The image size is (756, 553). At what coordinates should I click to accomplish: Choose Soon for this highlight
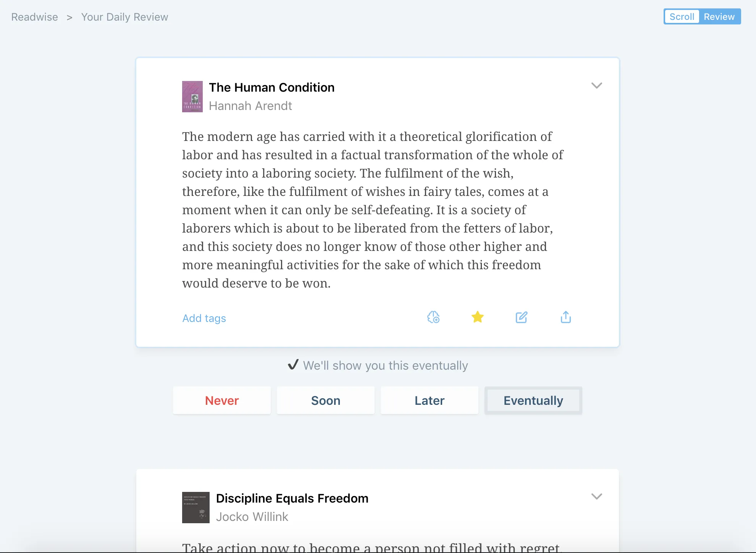326,401
